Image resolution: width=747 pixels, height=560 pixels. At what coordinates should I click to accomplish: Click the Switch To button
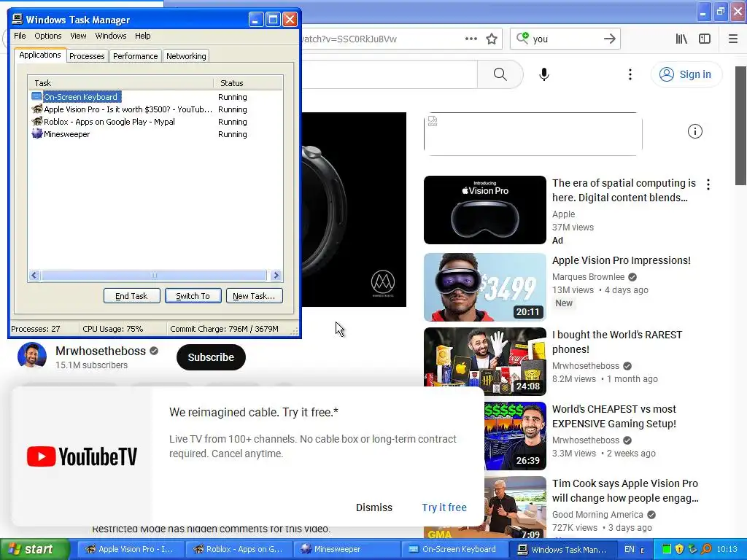(193, 296)
